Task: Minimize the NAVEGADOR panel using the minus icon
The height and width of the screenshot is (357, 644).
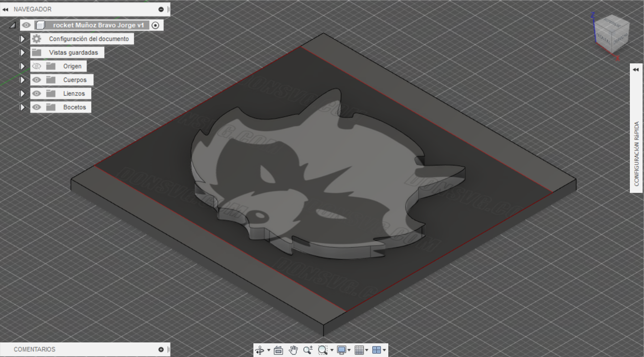Action: (x=161, y=9)
